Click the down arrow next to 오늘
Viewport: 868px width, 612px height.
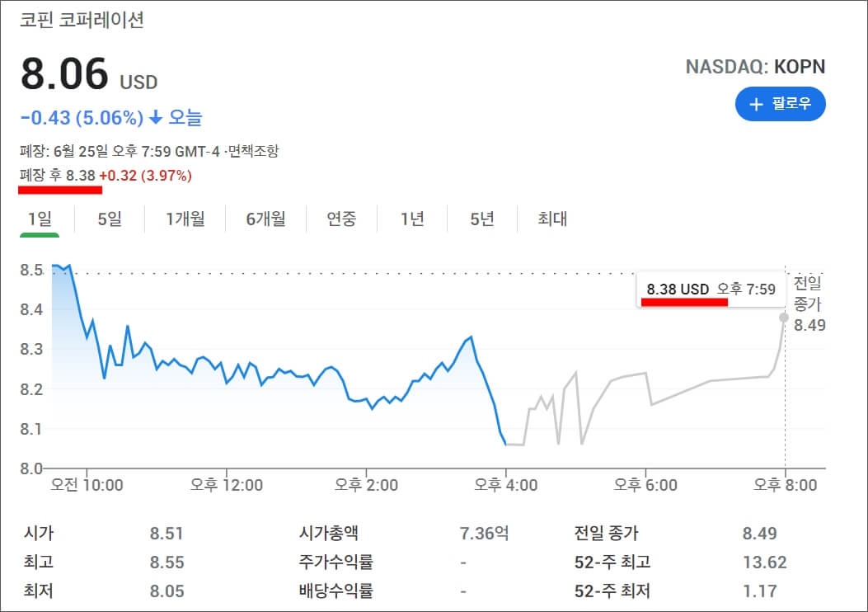156,117
